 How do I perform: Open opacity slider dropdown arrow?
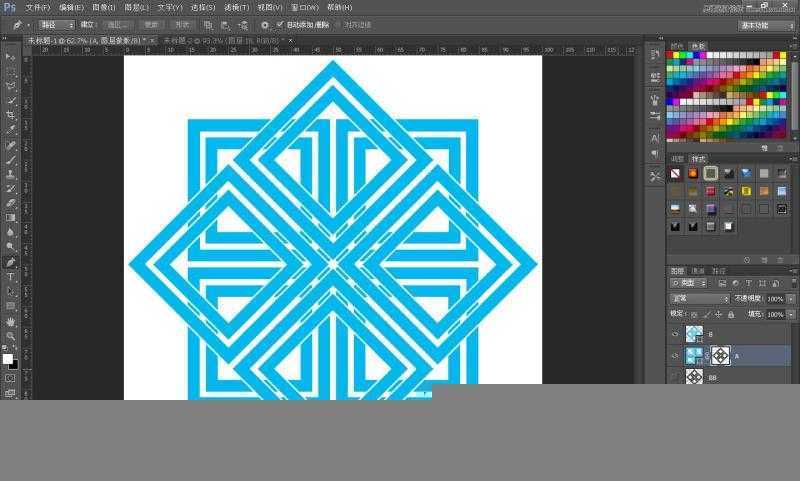[x=791, y=298]
